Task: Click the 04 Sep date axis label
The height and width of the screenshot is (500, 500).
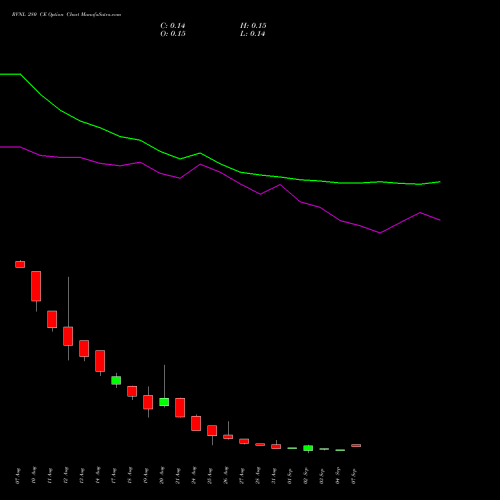Action: click(x=338, y=476)
